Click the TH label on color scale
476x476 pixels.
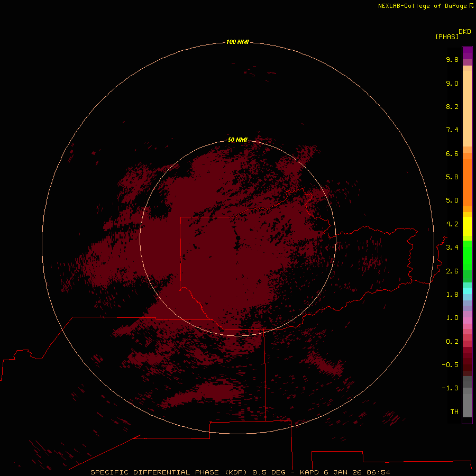[x=454, y=412]
